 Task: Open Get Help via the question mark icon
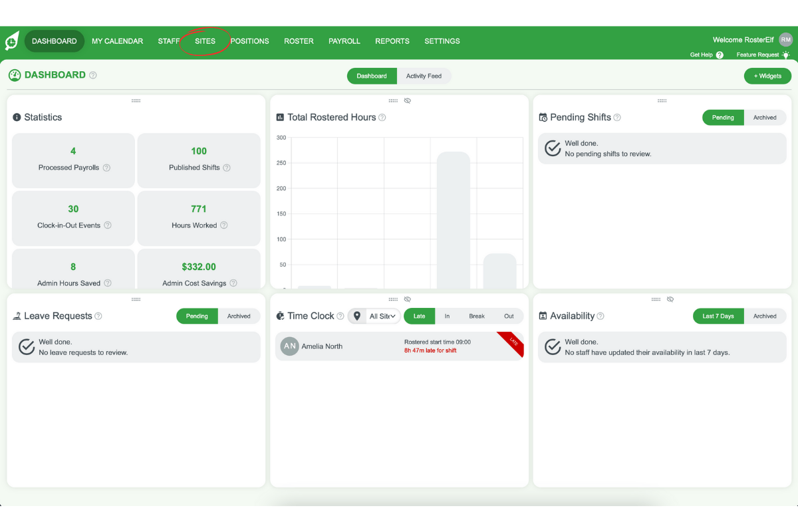click(720, 55)
